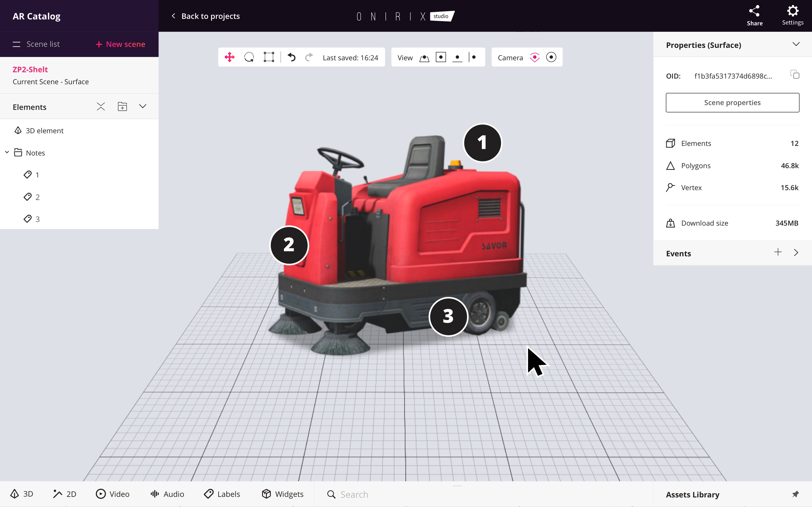Copy the OID to clipboard
The height and width of the screenshot is (507, 812).
pos(795,74)
